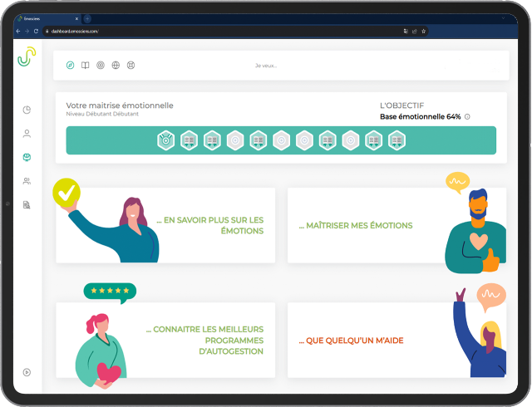Click the 'Je veux...' search field

pos(266,66)
